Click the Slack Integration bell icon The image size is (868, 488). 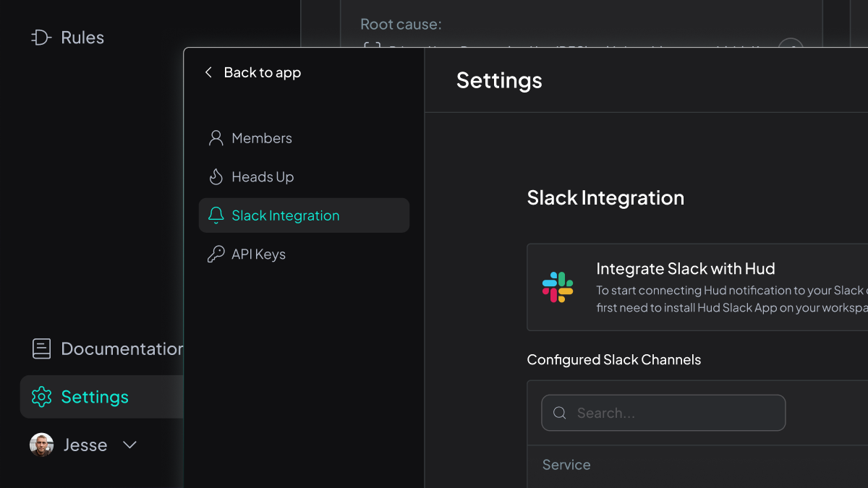pos(216,215)
